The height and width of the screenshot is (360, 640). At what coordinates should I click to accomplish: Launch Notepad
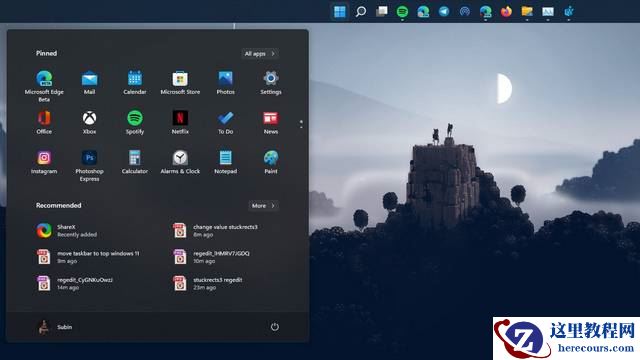(225, 162)
